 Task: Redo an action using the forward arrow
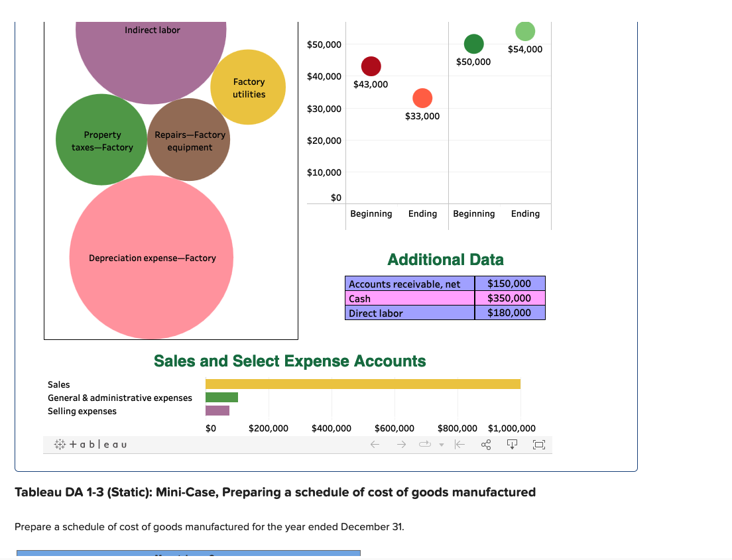[x=400, y=444]
